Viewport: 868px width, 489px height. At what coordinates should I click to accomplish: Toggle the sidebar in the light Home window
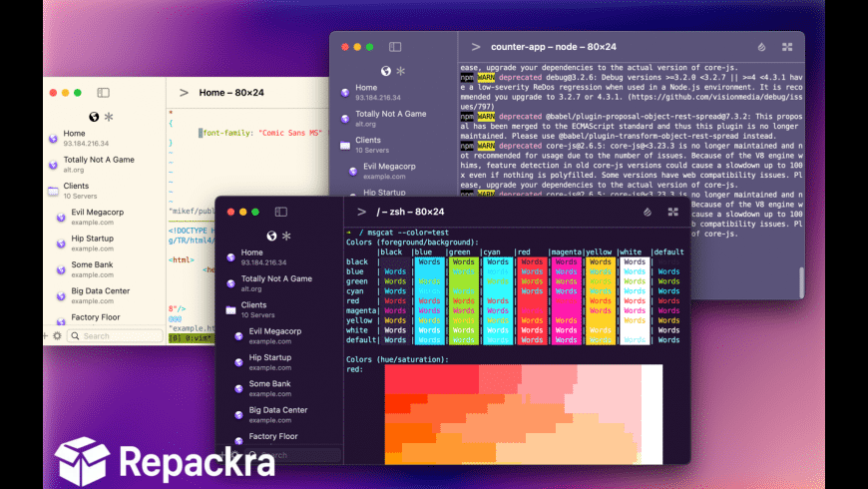103,93
